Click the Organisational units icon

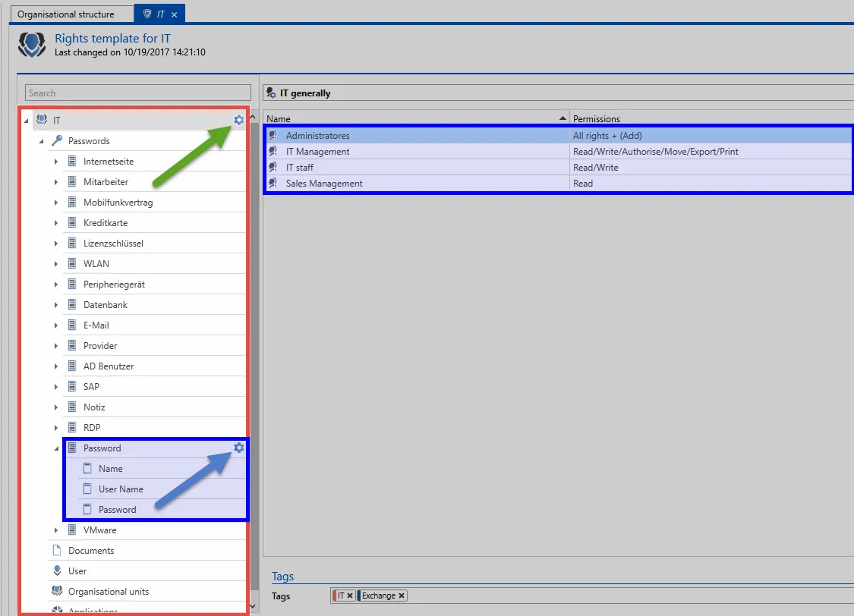pyautogui.click(x=56, y=592)
